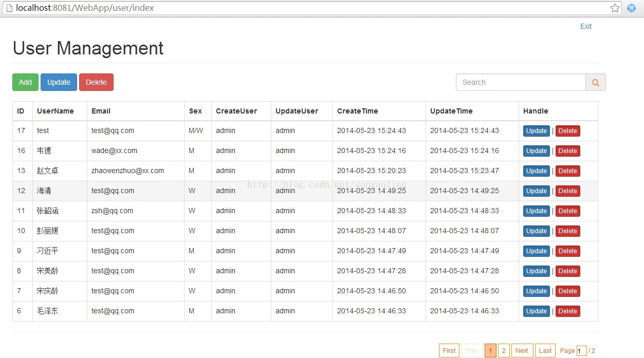This screenshot has width=644, height=358.
Task: Click page document icon in address bar
Action: [9, 8]
